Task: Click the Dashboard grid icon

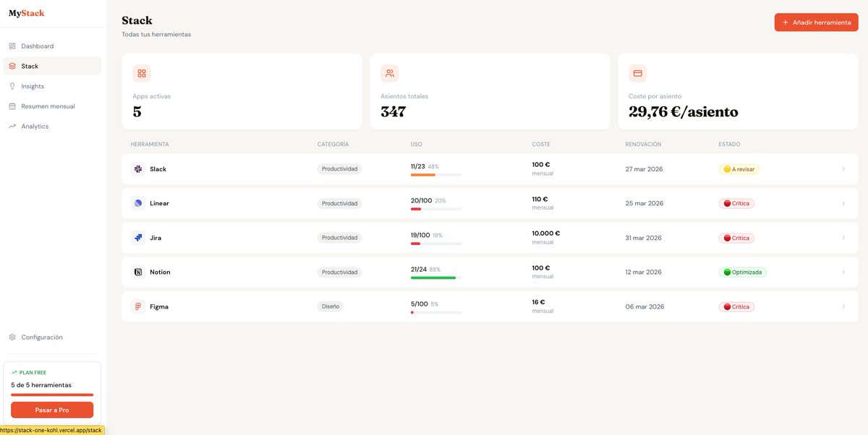Action: (x=12, y=46)
